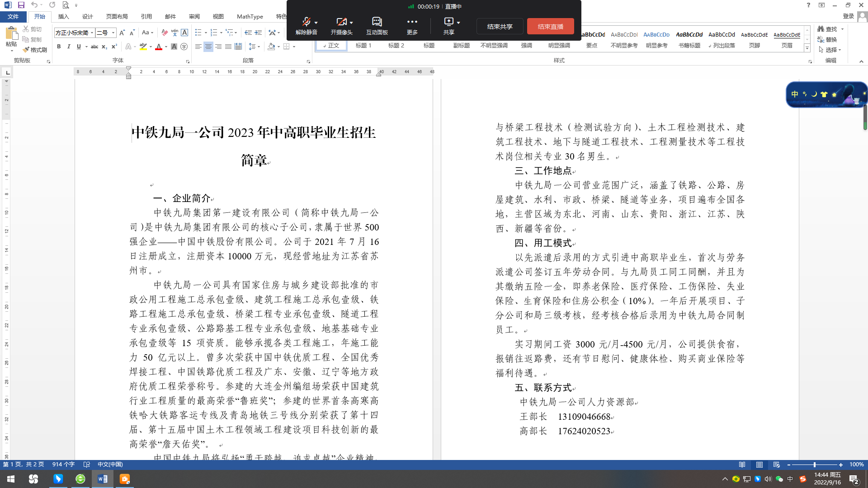
Task: Switch to read mode view in status bar
Action: 742,465
